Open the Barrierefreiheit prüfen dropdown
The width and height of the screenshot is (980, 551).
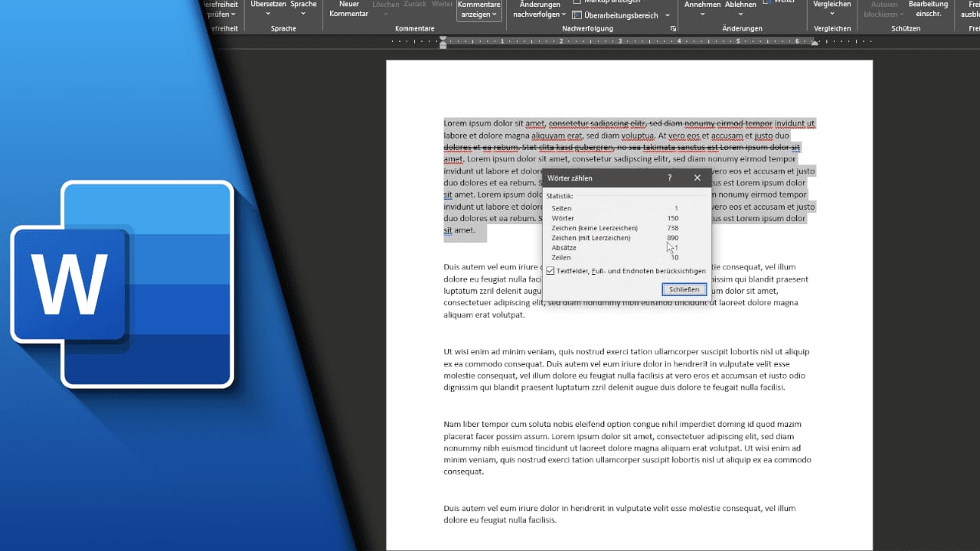(x=221, y=8)
